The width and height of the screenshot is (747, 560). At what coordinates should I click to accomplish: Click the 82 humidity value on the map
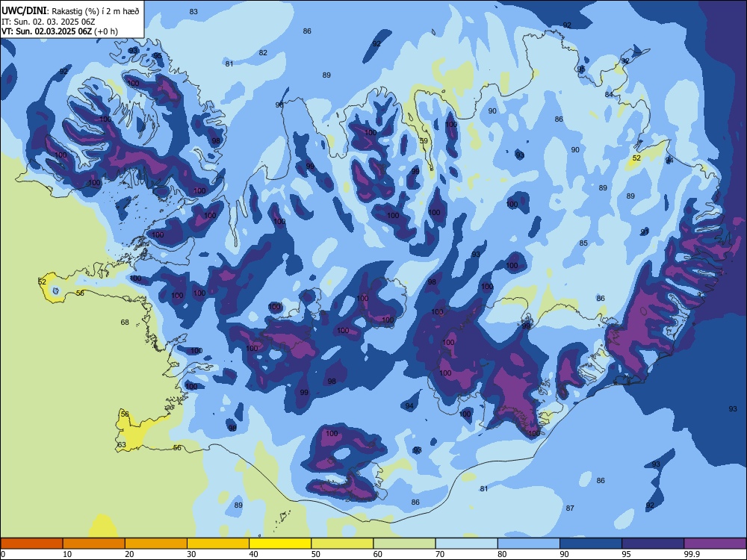[263, 53]
